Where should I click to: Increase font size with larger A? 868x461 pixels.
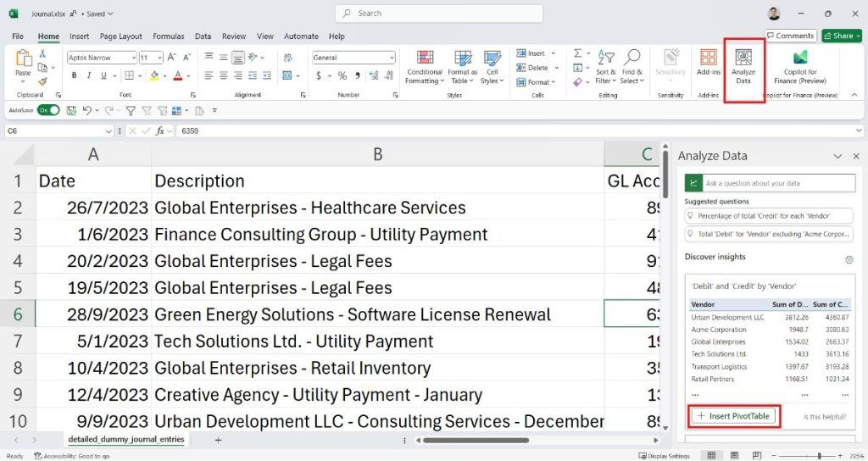pyautogui.click(x=171, y=58)
